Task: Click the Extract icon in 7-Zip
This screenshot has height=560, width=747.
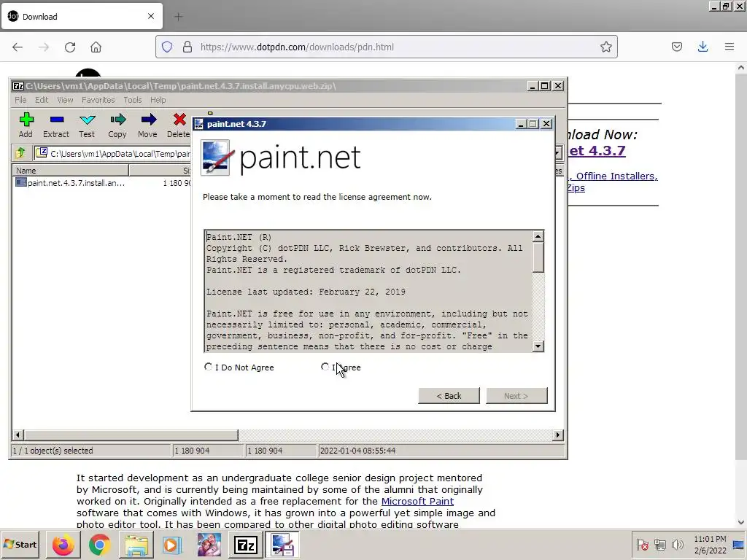Action: [x=56, y=125]
